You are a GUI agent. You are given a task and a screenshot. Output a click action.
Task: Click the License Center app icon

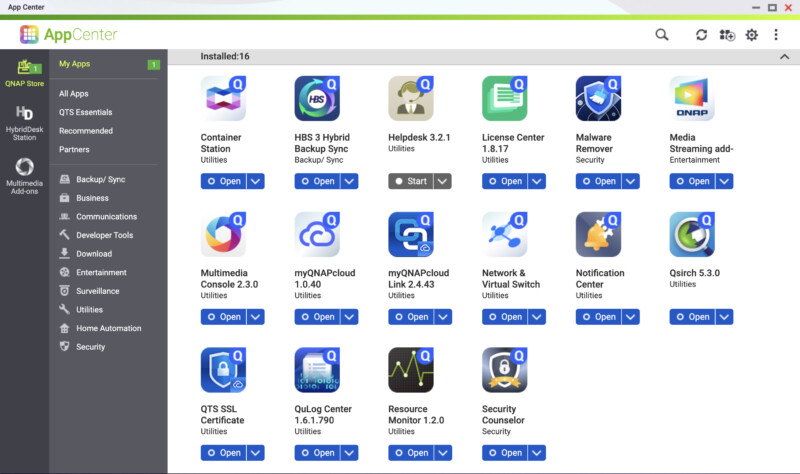[505, 98]
